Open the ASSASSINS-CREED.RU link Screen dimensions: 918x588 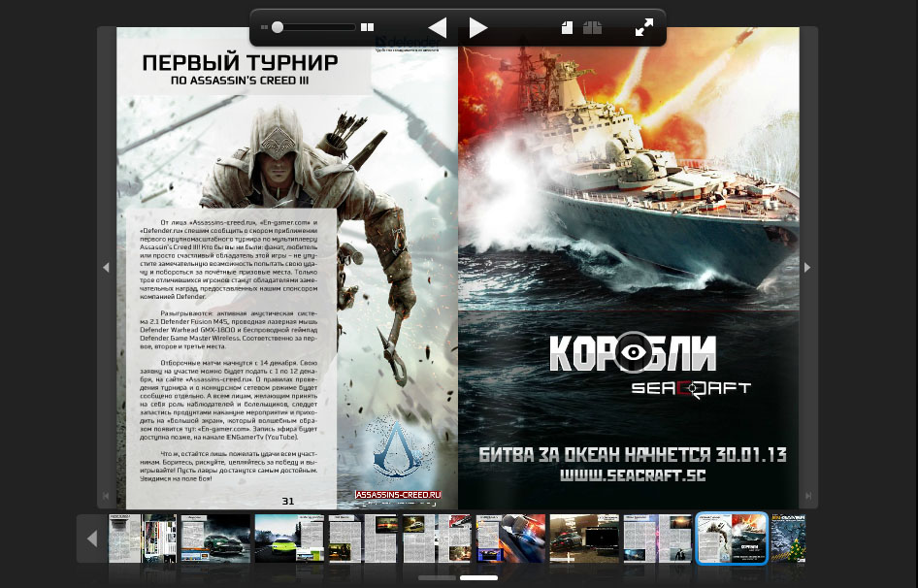(398, 495)
